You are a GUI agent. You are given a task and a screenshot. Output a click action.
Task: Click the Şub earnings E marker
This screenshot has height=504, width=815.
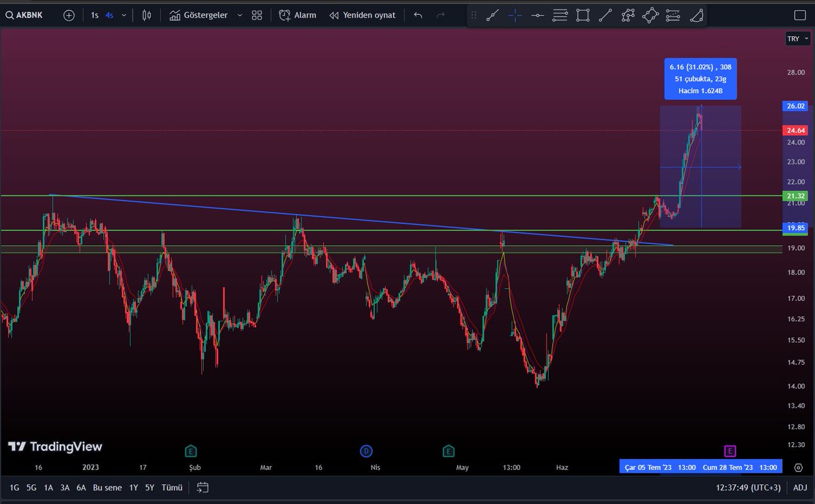click(191, 451)
